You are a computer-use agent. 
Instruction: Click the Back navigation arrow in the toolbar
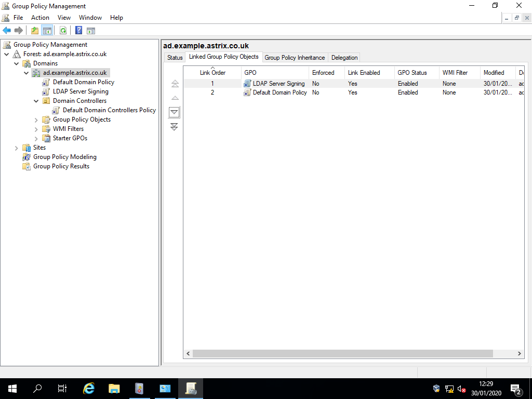click(6, 30)
